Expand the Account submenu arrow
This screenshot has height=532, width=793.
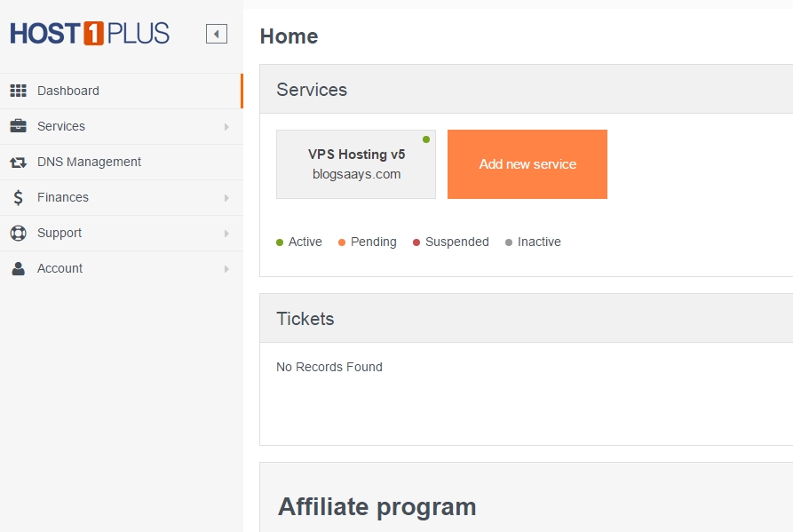click(x=226, y=269)
